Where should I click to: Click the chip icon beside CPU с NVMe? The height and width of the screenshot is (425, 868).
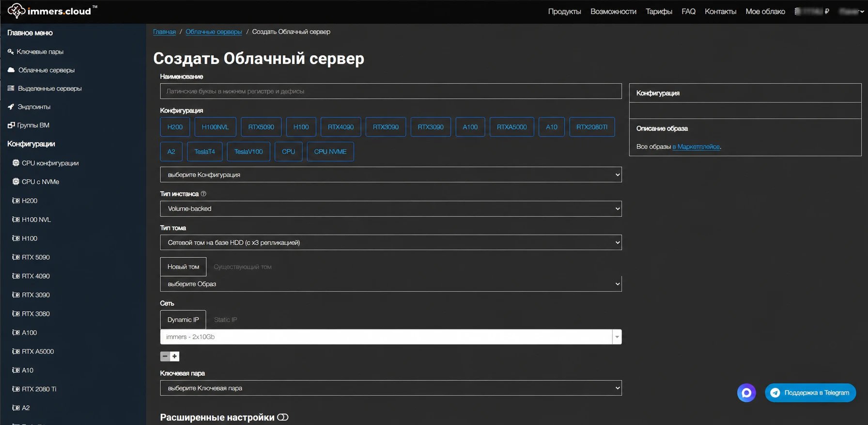(x=16, y=181)
